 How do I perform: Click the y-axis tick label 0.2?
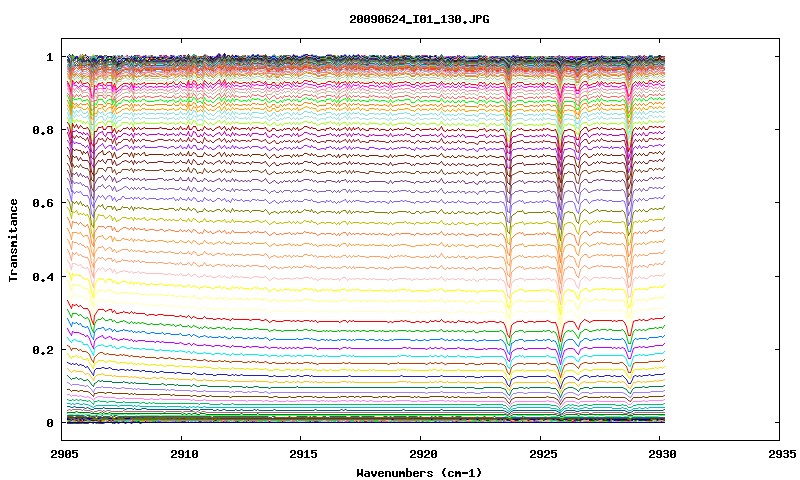[x=43, y=350]
